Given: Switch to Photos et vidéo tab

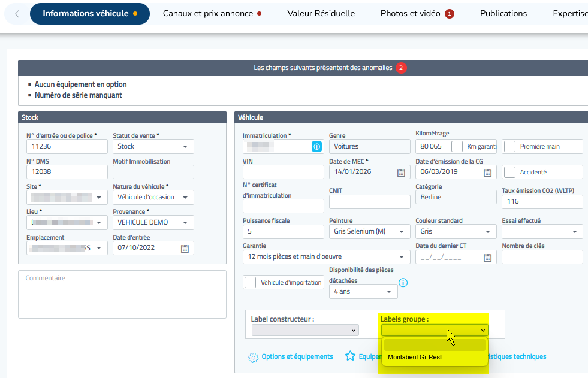Looking at the screenshot, I should tap(417, 14).
